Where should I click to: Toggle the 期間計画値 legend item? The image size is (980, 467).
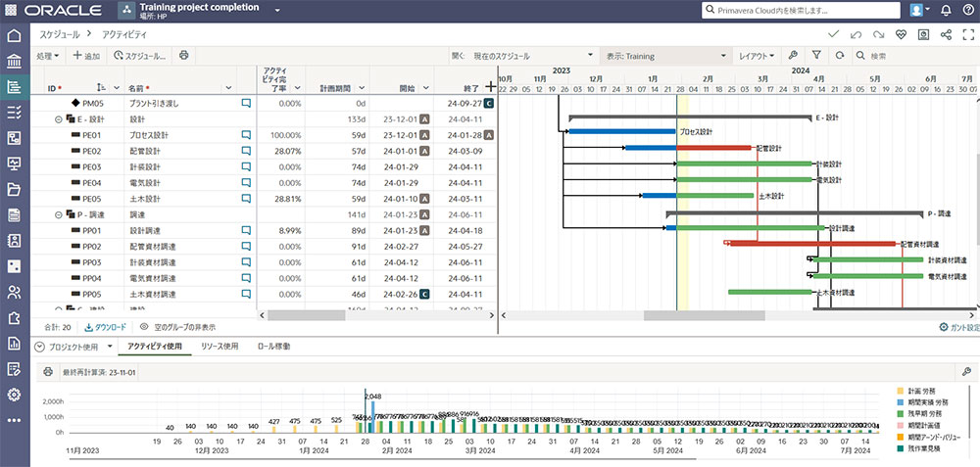pyautogui.click(x=919, y=425)
